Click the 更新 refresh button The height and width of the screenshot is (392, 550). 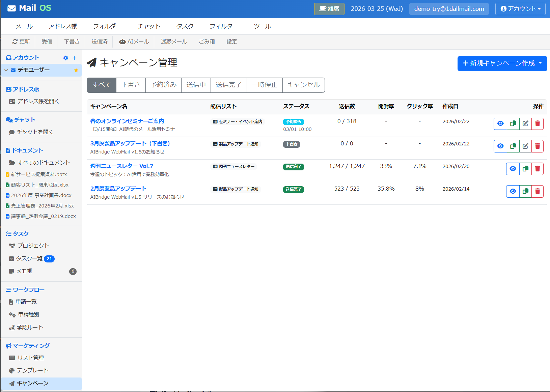point(21,41)
